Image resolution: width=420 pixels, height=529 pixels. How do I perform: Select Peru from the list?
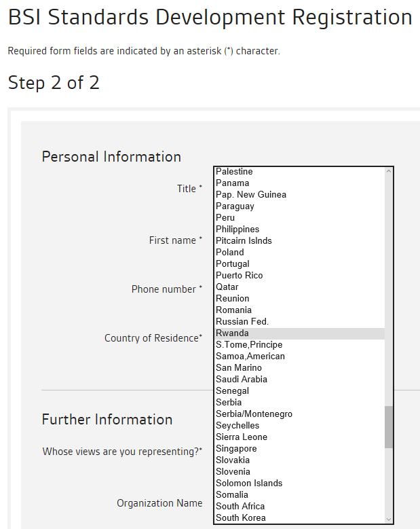pyautogui.click(x=225, y=218)
